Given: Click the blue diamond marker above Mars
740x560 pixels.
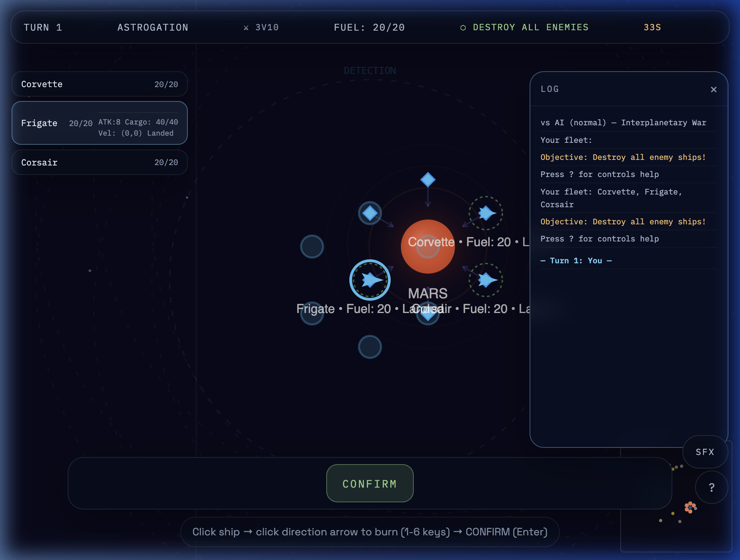Looking at the screenshot, I should pyautogui.click(x=428, y=180).
